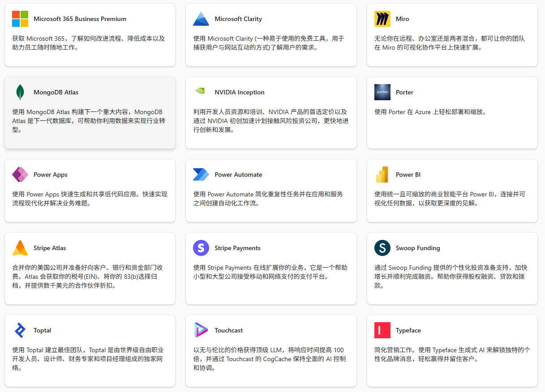
Task: Click the MongoDB green leaf icon
Action: click(x=20, y=92)
